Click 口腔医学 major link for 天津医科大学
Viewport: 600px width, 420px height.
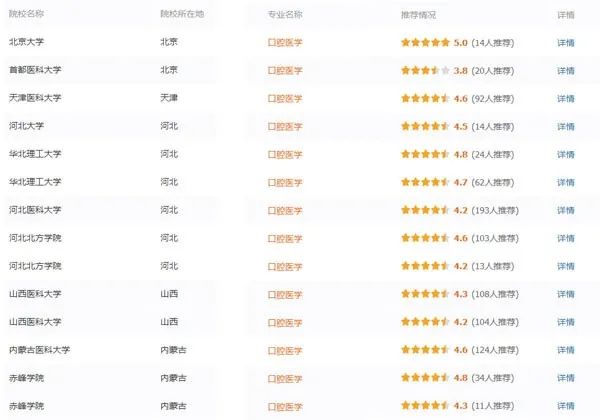(x=285, y=98)
